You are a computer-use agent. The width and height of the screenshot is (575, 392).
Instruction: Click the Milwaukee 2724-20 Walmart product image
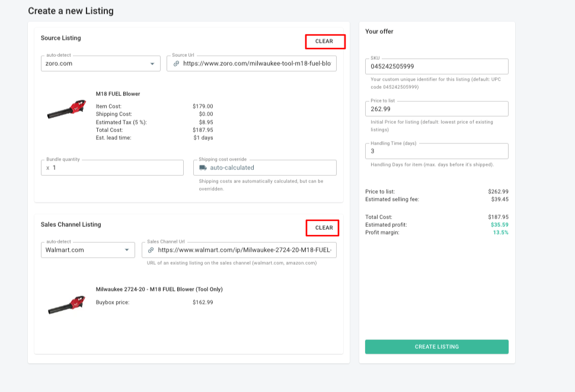tap(66, 304)
